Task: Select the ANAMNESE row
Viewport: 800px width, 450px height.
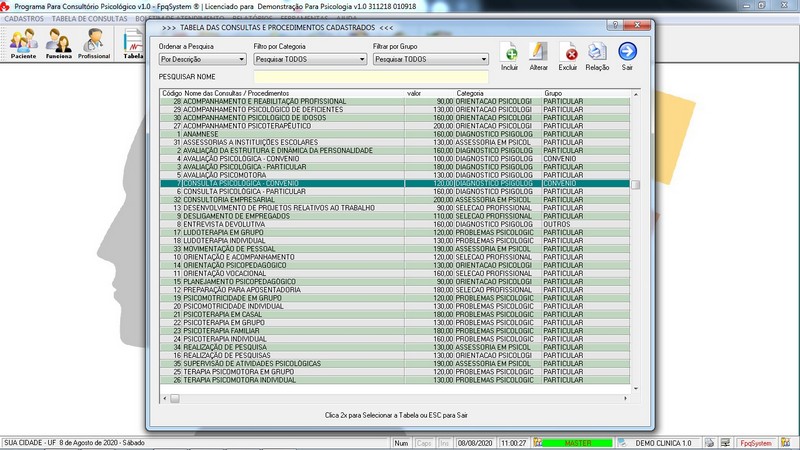Action: tap(395, 134)
